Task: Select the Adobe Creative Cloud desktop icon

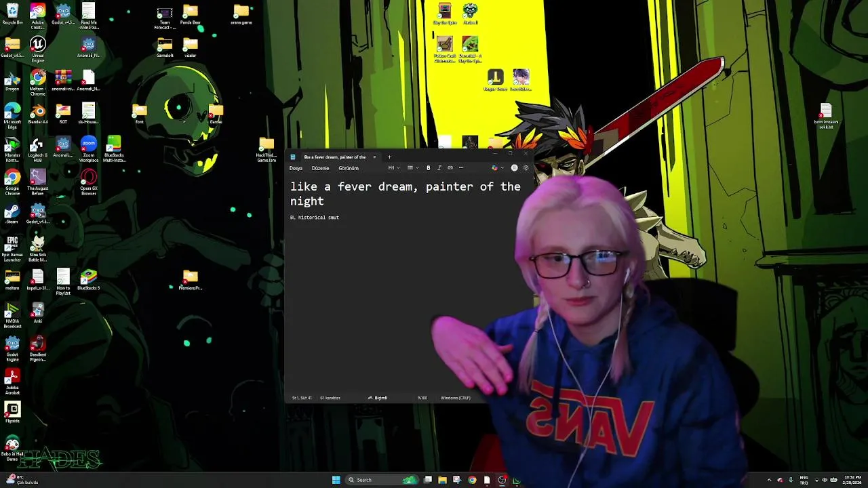Action: (38, 17)
